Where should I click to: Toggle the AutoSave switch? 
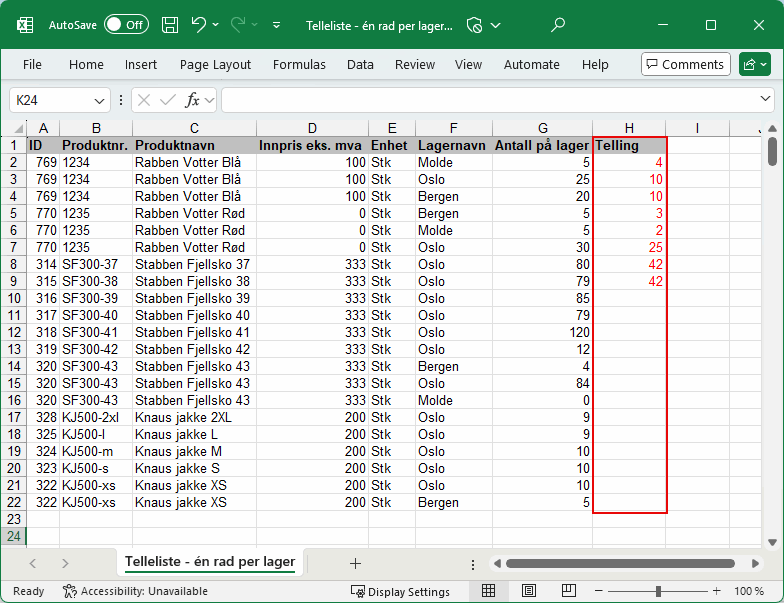coord(126,24)
